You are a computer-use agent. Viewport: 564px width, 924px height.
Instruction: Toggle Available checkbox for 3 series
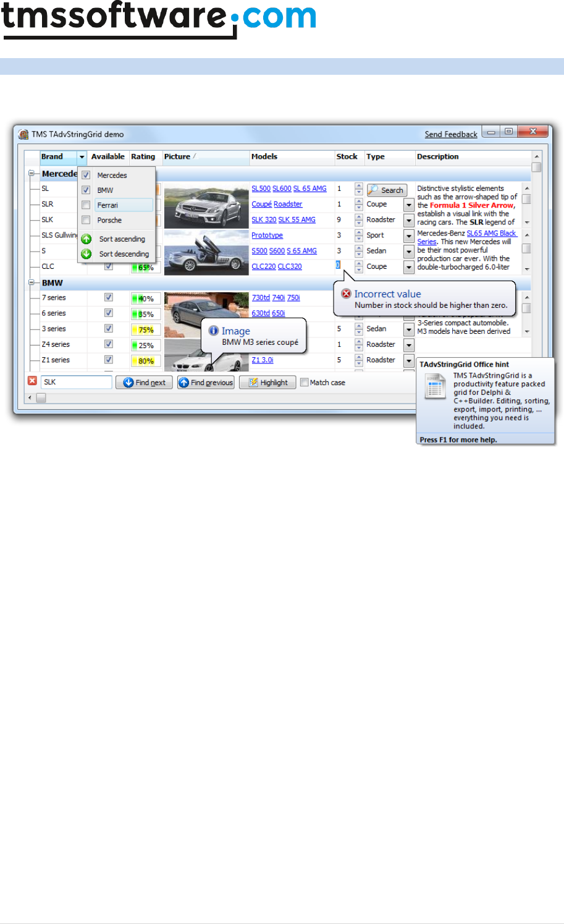109,328
